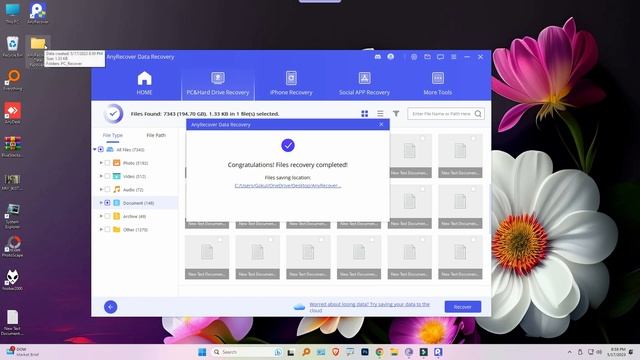Expand the Document tree node

tap(101, 203)
